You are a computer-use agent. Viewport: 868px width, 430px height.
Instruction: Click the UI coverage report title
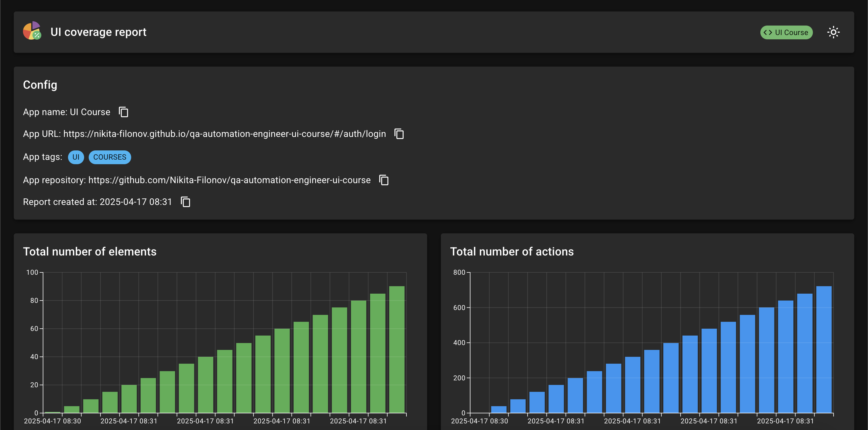pos(98,32)
